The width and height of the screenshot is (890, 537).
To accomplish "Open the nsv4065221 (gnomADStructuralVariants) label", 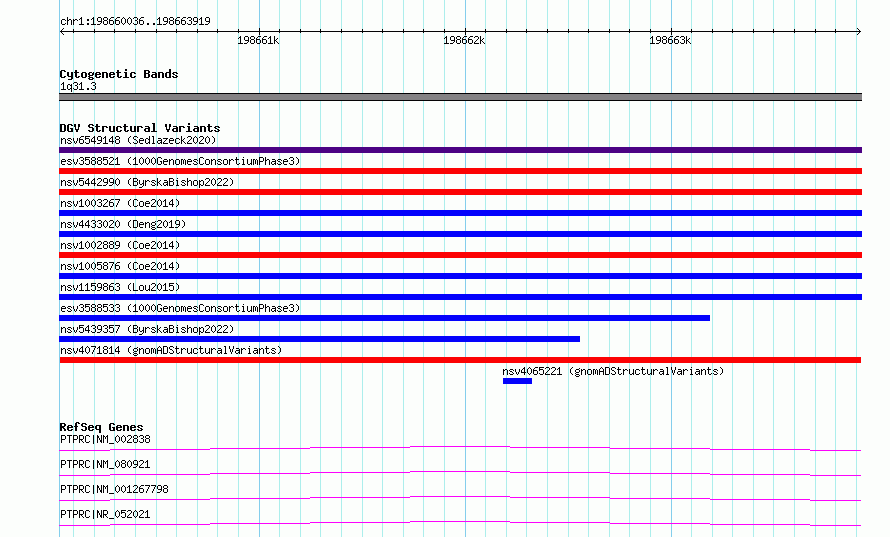I will point(613,371).
